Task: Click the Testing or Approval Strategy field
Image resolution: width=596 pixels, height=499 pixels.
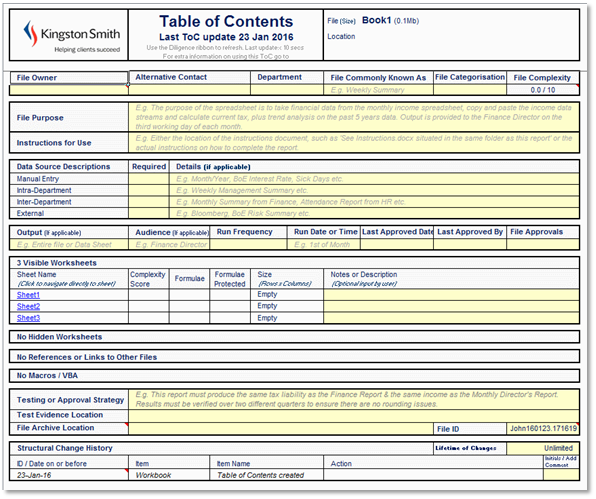Action: tap(354, 399)
